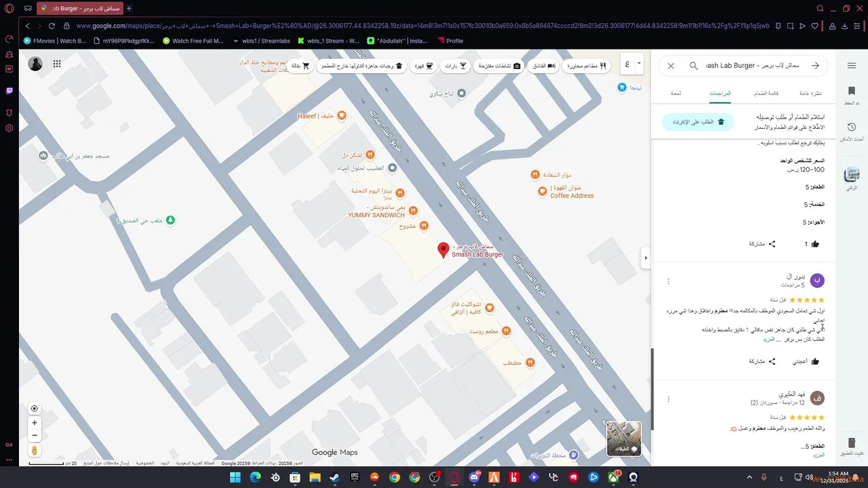Open reviewer فهد الطليوي profile avatar
The image size is (868, 488).
point(817,398)
